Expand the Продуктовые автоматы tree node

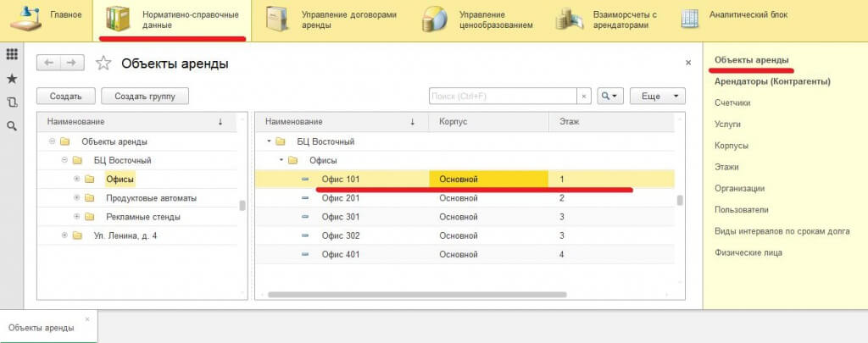[76, 198]
